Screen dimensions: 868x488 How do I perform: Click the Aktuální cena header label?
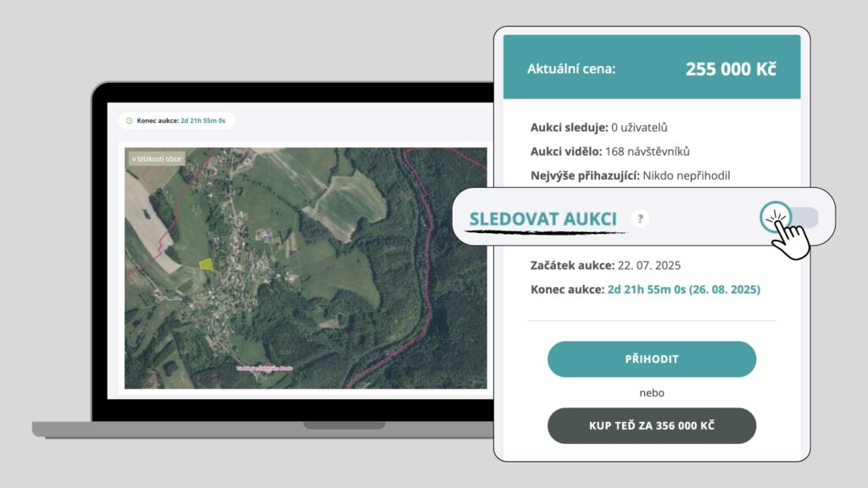571,69
